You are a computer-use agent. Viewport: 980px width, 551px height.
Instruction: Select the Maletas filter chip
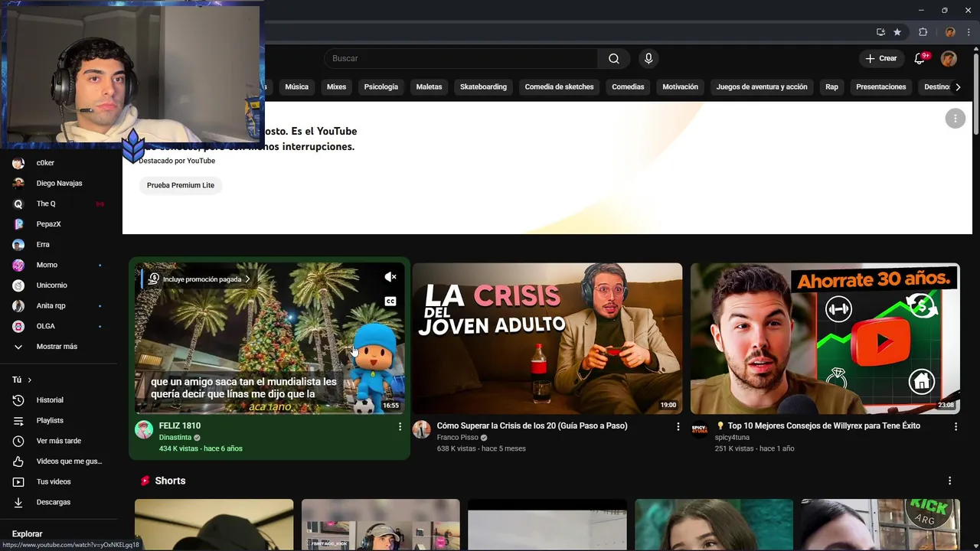(429, 86)
